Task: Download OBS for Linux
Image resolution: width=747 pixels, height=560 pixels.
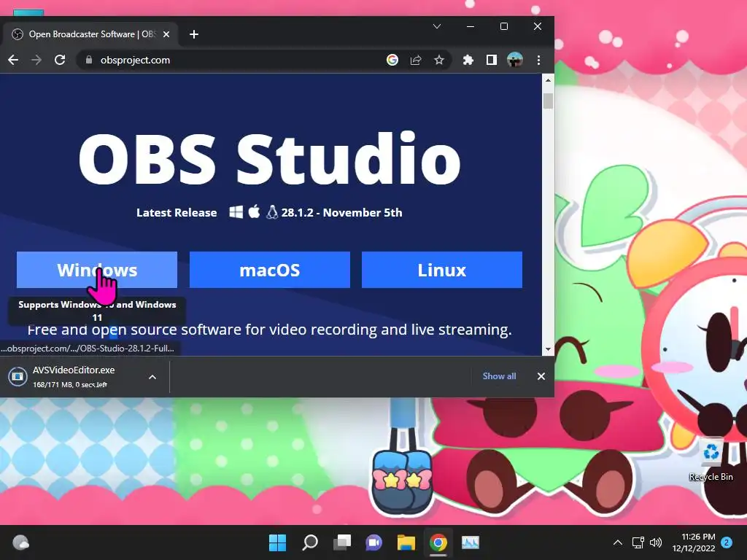Action: tap(442, 270)
